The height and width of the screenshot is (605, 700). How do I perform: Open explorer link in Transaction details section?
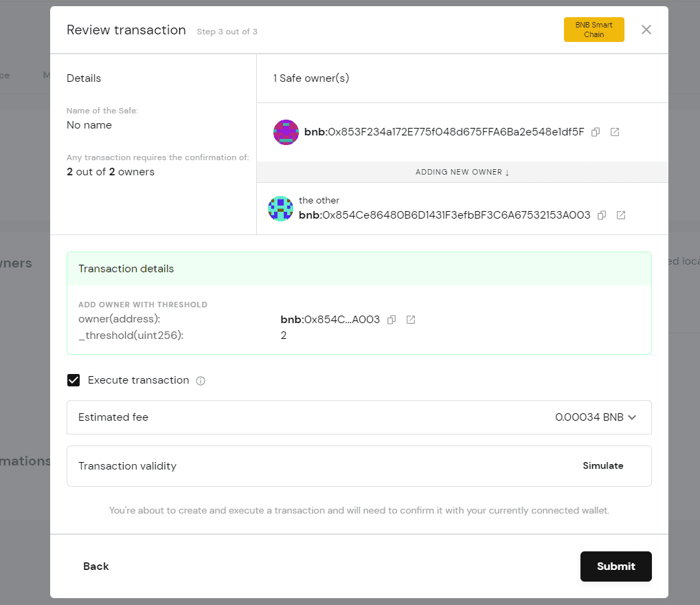click(x=411, y=320)
